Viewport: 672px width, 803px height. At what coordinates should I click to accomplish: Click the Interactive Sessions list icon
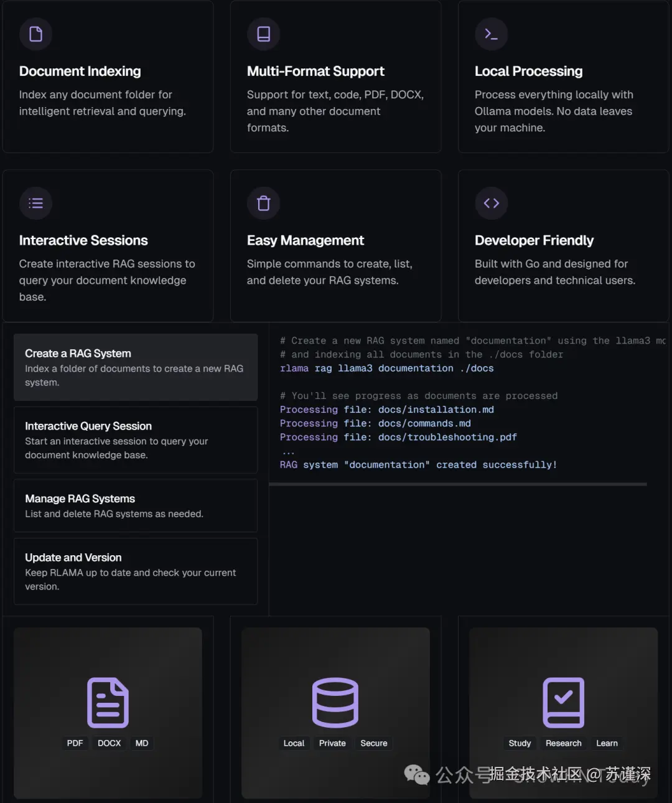[x=35, y=203]
